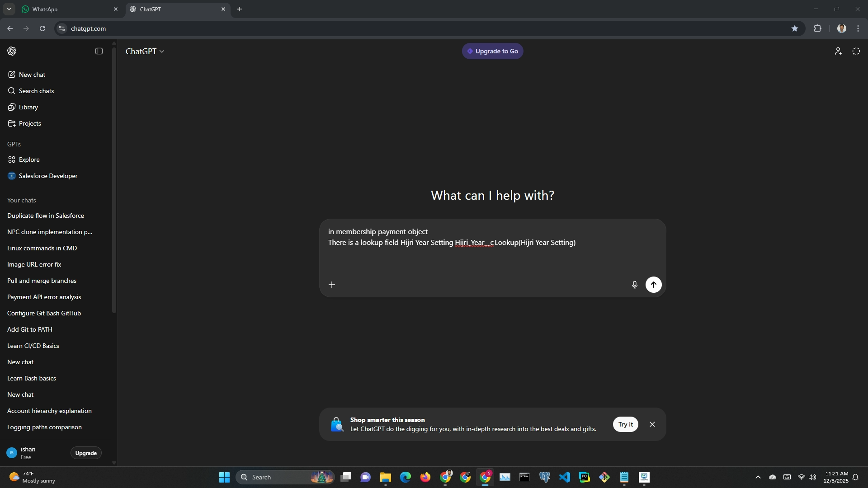The image size is (868, 488).
Task: Click the ChatGPT logo in sidebar
Action: click(12, 51)
